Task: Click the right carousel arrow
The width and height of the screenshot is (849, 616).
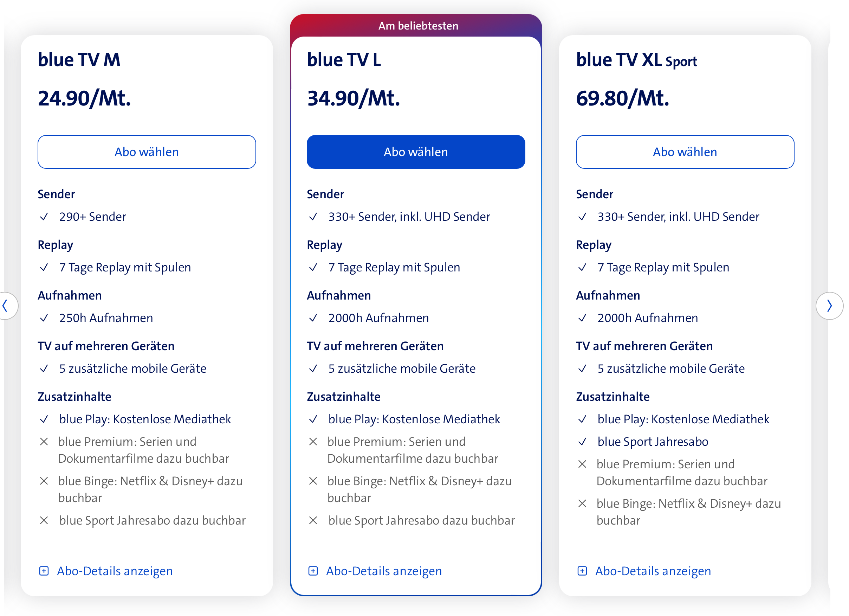Action: pos(830,306)
